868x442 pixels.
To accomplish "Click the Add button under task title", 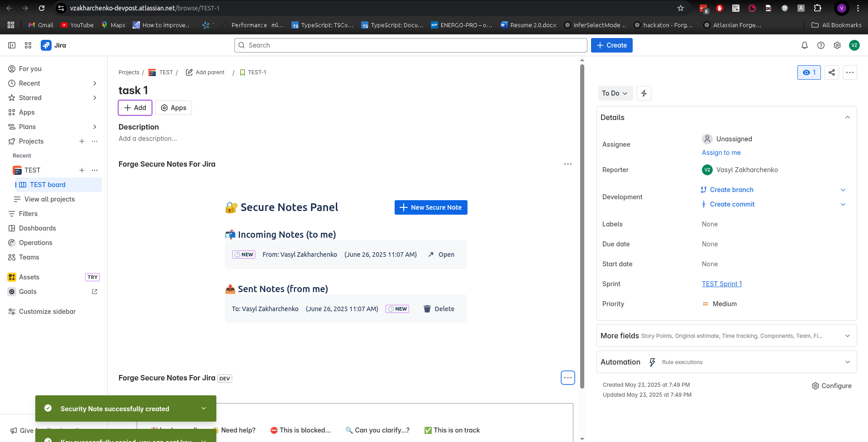I will point(135,108).
